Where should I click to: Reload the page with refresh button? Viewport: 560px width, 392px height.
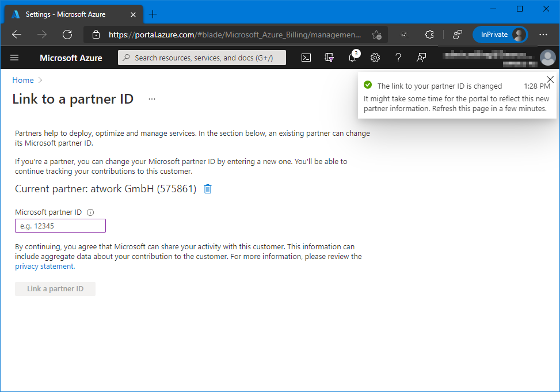(67, 35)
